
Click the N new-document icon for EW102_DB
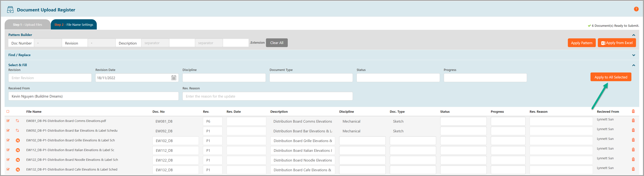pyautogui.click(x=18, y=141)
